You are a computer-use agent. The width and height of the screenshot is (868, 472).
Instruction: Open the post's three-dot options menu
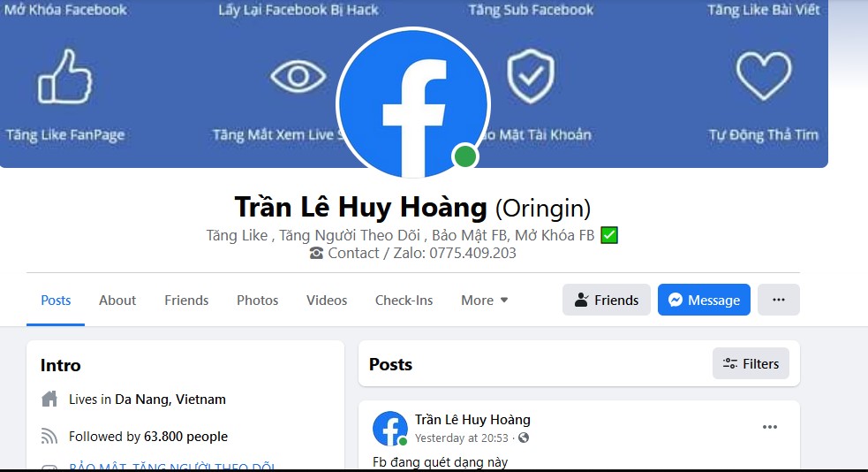[769, 427]
